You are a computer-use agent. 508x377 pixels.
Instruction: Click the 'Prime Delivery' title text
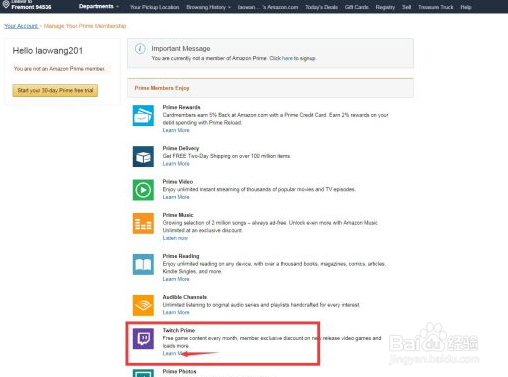click(181, 148)
